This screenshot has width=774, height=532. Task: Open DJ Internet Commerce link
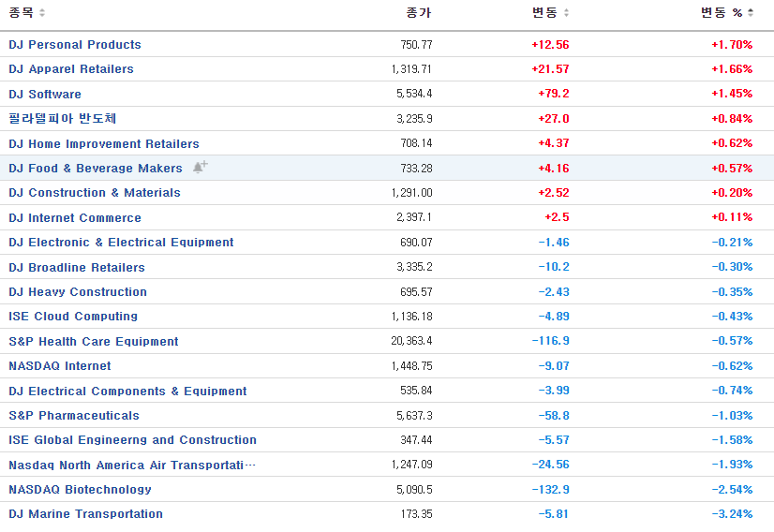click(x=75, y=217)
